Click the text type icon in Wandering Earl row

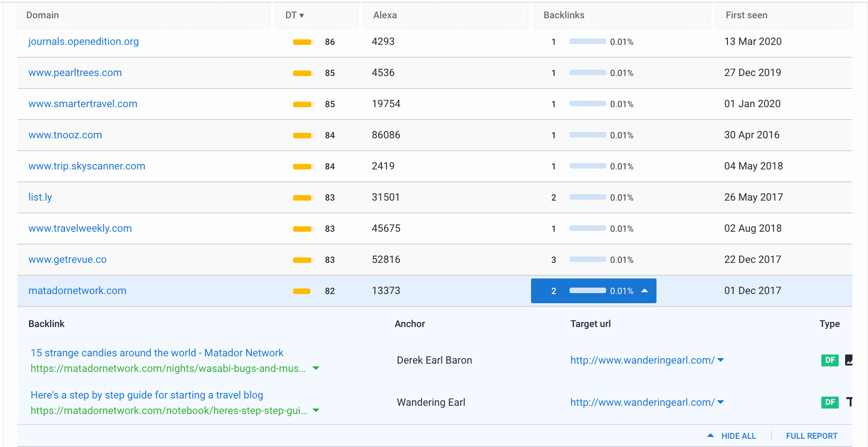coord(849,402)
